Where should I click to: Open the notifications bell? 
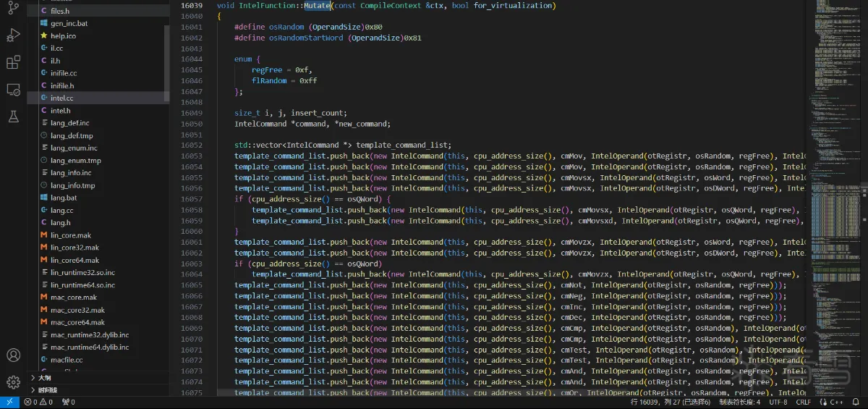tap(857, 402)
